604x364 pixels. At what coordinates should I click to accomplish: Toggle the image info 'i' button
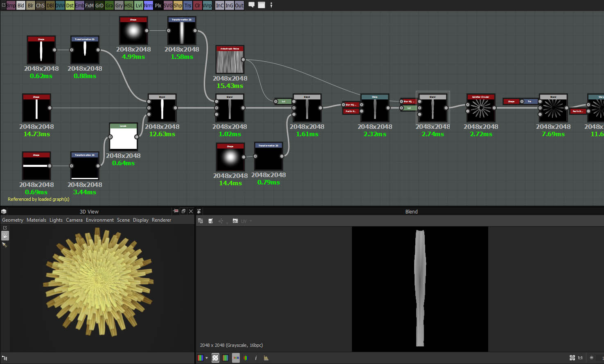pos(256,358)
